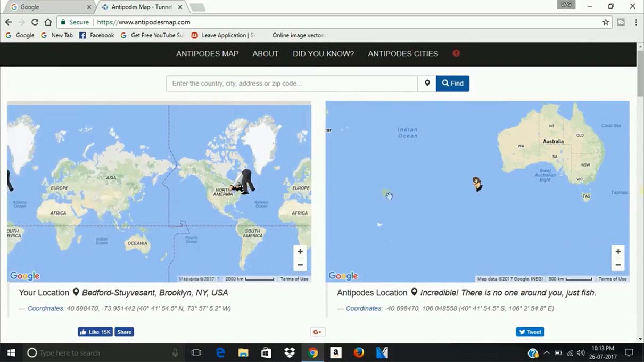Open the ABOUT nav item
The image size is (644, 362).
click(x=266, y=54)
